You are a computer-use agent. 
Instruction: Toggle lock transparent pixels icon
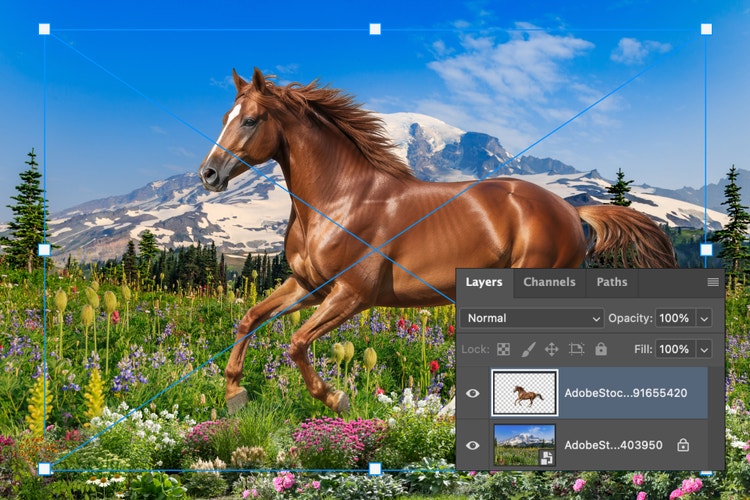503,349
